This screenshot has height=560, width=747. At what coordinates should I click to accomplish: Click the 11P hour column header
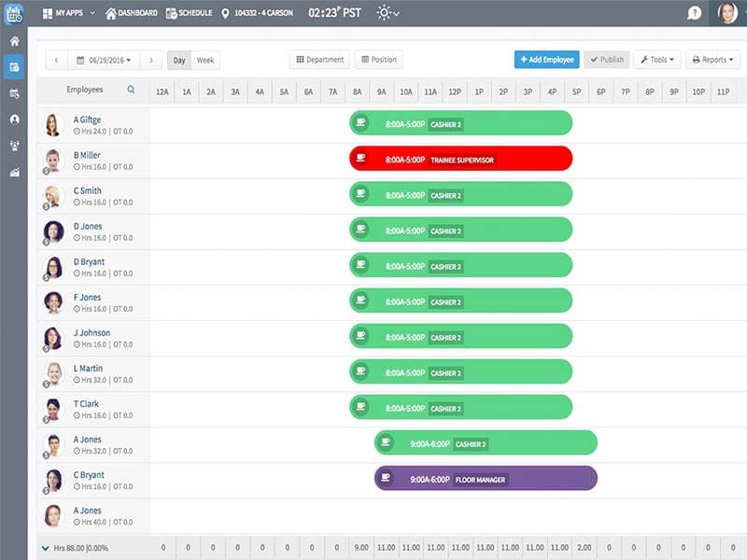tap(723, 91)
